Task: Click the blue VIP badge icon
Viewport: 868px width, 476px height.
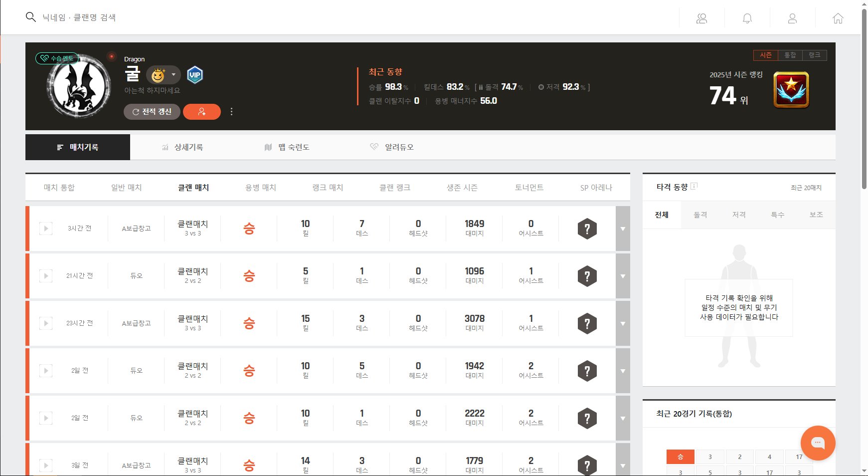Action: (x=195, y=75)
